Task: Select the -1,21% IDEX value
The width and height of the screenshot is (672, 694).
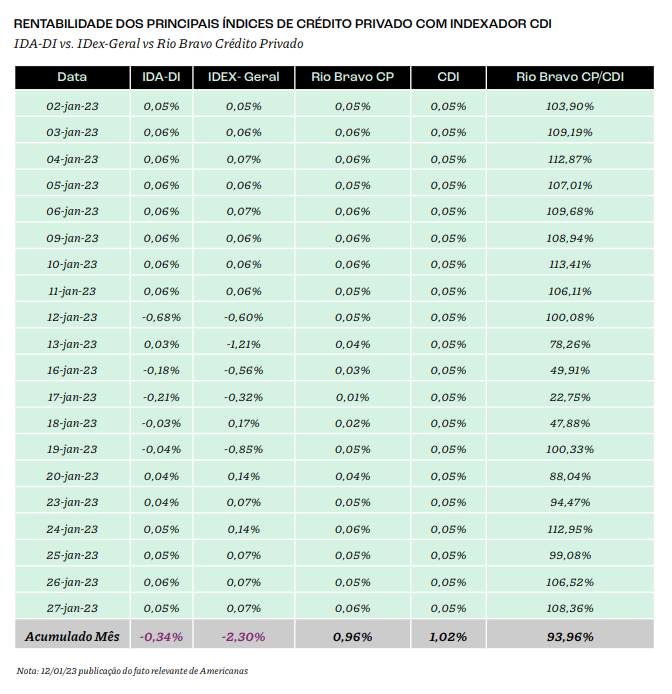Action: point(243,344)
